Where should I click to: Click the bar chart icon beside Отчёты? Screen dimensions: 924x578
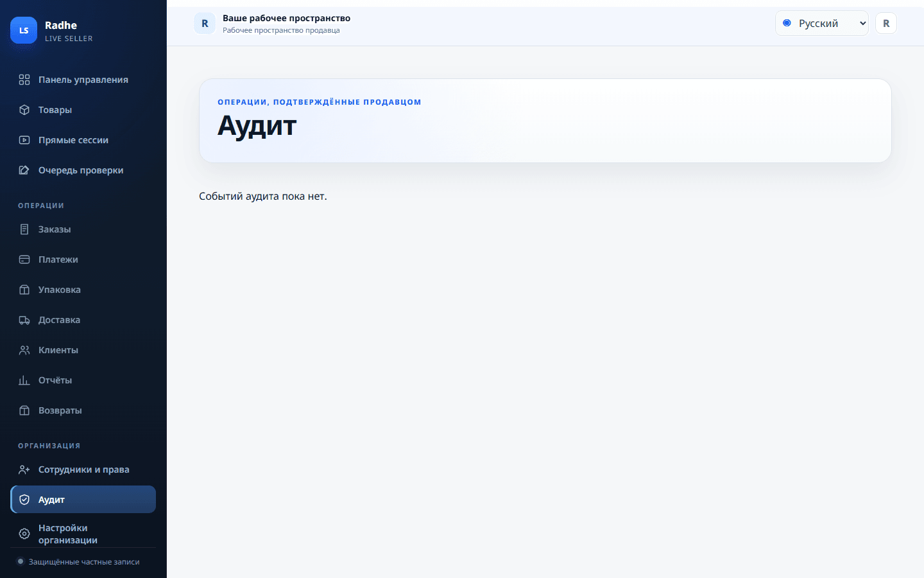point(24,380)
